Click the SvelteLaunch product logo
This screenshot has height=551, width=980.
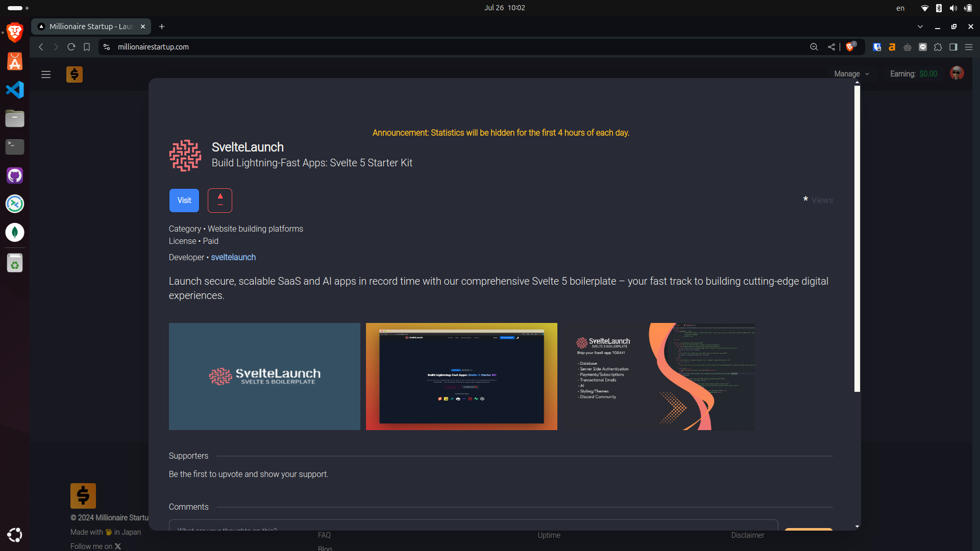185,155
